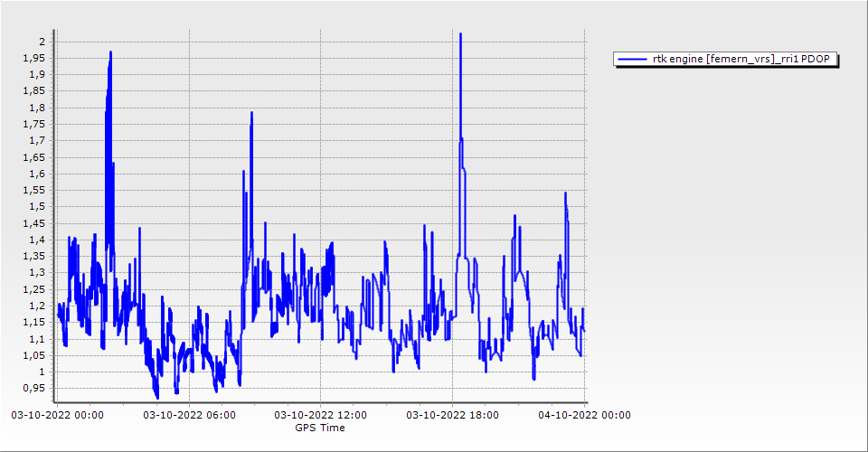Select the '03-10-2022 12:00' time axis label
Image resolution: width=868 pixels, height=452 pixels.
point(320,415)
